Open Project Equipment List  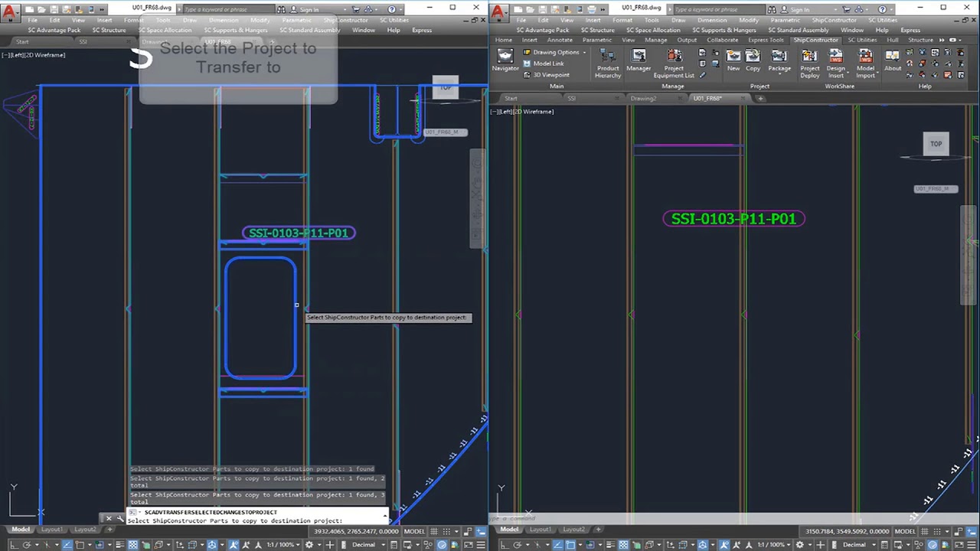(x=674, y=63)
